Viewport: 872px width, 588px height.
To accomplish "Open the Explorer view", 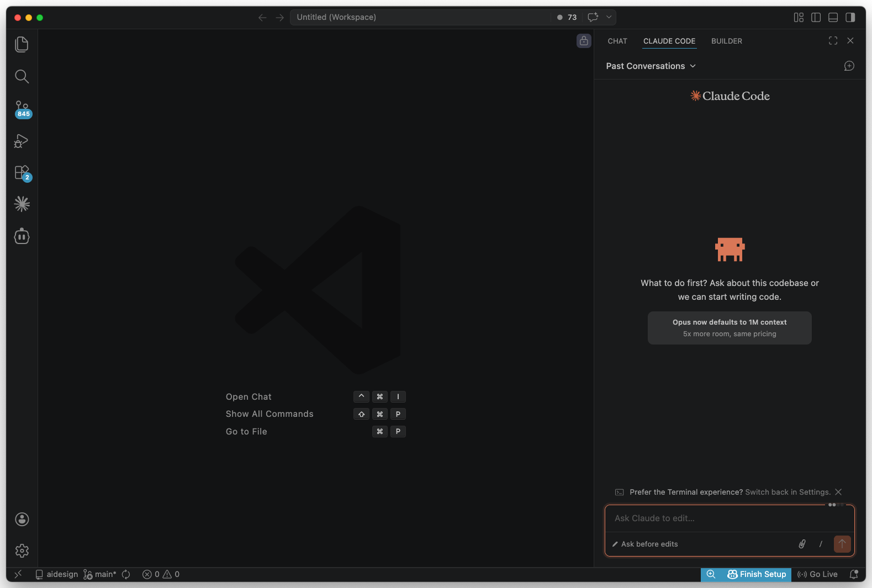I will pyautogui.click(x=22, y=44).
